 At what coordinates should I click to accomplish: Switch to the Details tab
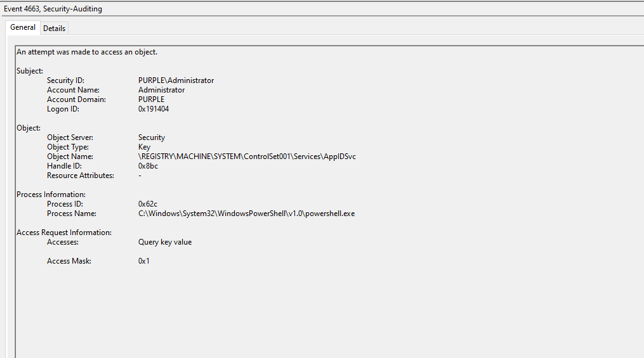[54, 29]
